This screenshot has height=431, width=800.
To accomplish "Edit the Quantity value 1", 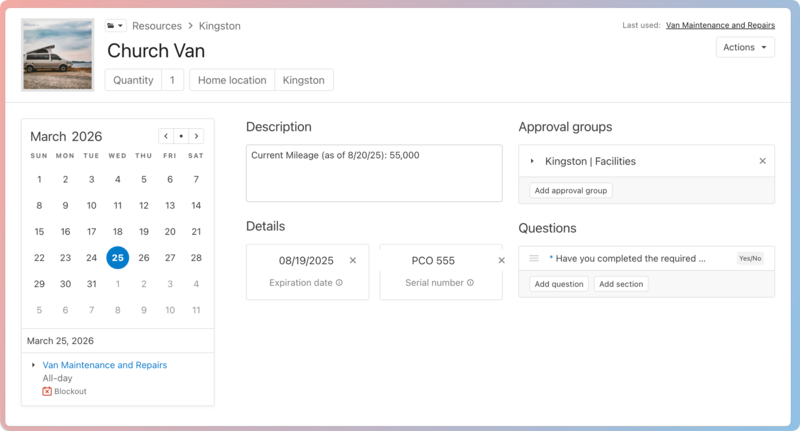I will (x=172, y=80).
